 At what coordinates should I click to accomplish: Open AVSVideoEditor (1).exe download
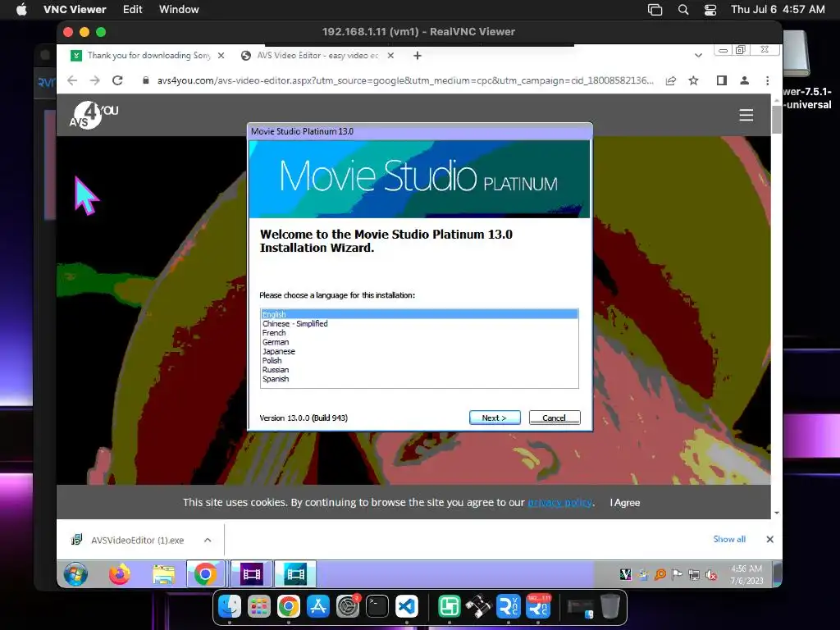point(127,540)
